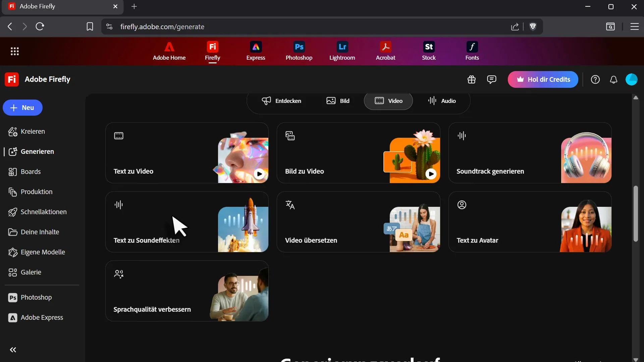644x362 pixels.
Task: Open the feedback chat icon
Action: 491,79
